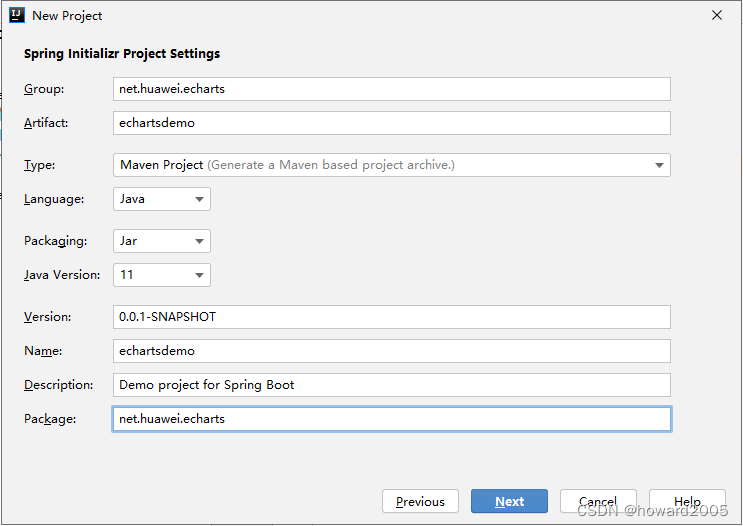This screenshot has height=526, width=743.
Task: Click into the Description field
Action: tap(391, 385)
